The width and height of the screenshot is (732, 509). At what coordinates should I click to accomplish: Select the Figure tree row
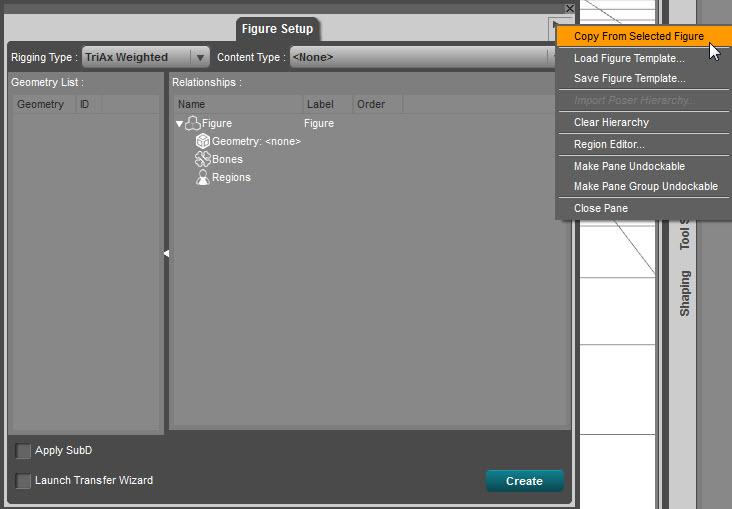[x=370, y=123]
